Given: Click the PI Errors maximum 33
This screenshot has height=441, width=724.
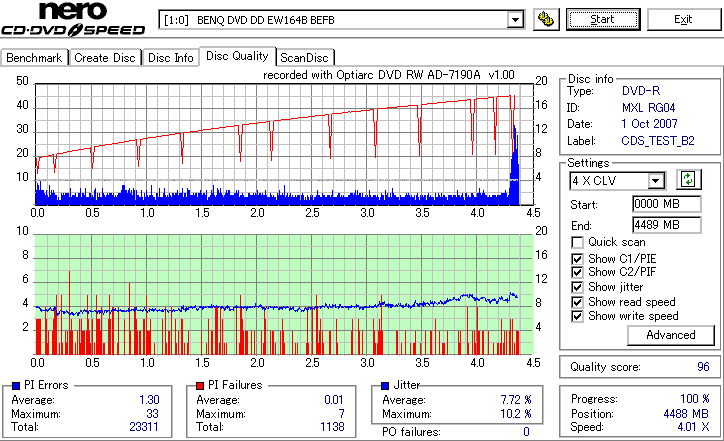Looking at the screenshot, I should [152, 414].
